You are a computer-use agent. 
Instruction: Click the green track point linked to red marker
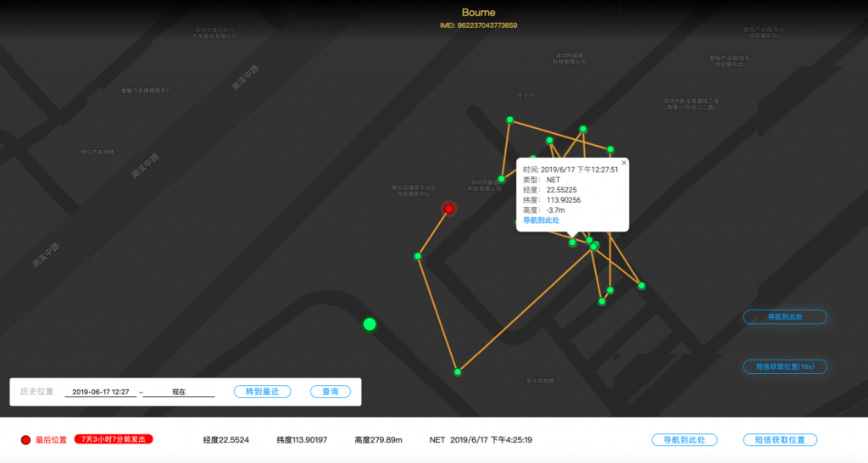(x=418, y=256)
